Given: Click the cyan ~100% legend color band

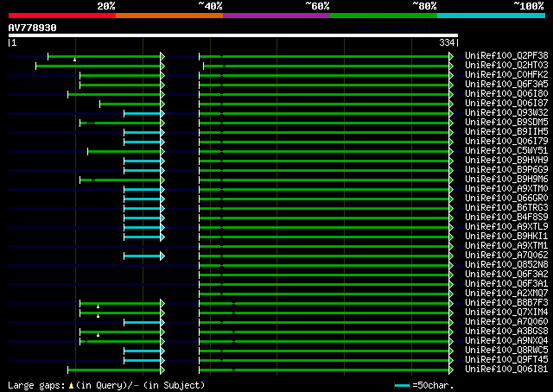Looking at the screenshot, I should pos(490,16).
